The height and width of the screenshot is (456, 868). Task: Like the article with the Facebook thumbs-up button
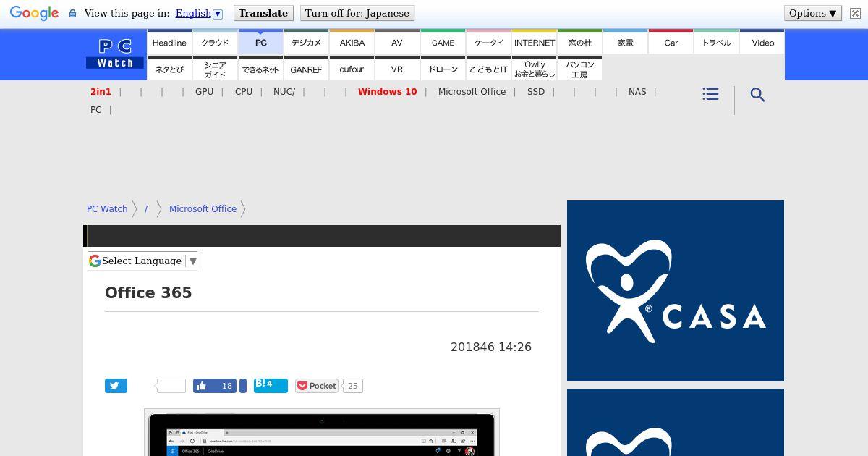(216, 386)
